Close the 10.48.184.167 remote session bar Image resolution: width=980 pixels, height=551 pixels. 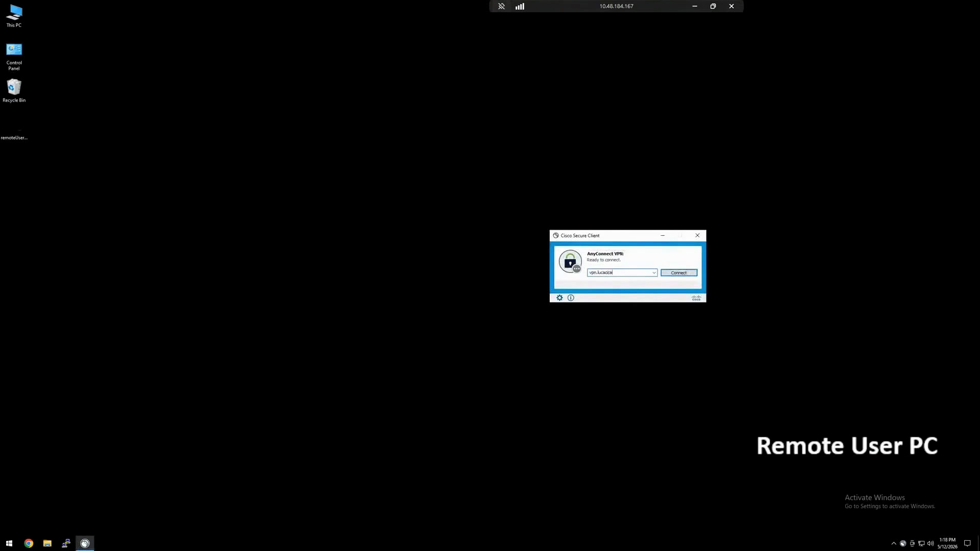(x=731, y=6)
